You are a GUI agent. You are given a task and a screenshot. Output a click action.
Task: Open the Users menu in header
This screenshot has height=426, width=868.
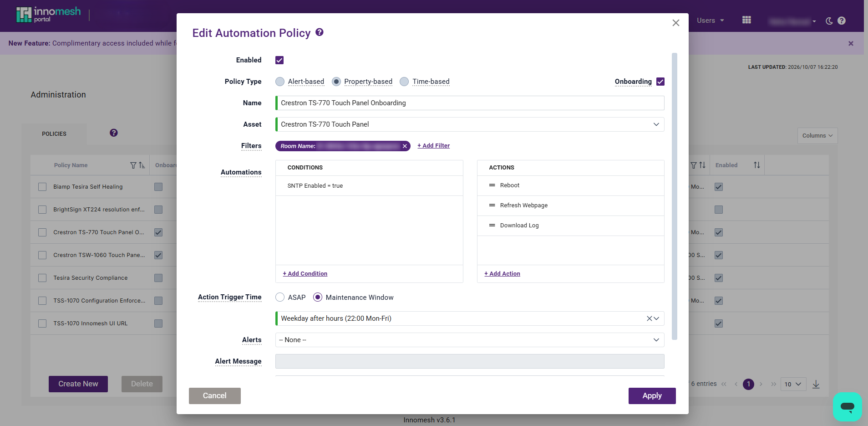pos(710,21)
